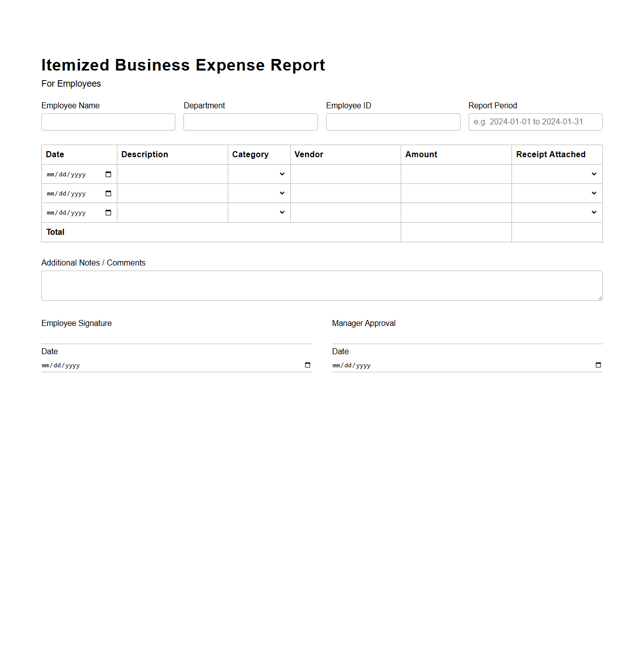Select the Employee ID input field
This screenshot has height=655, width=644.
click(393, 121)
